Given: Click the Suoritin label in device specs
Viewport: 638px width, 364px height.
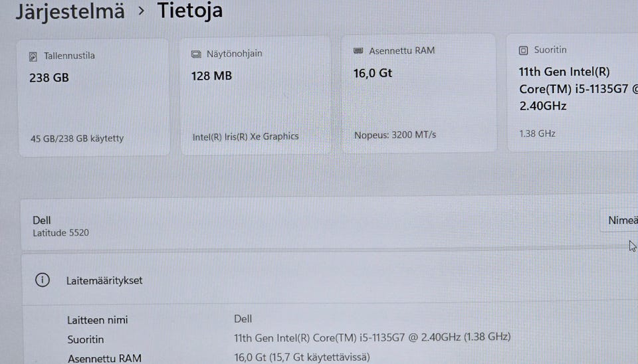Looking at the screenshot, I should point(86,339).
